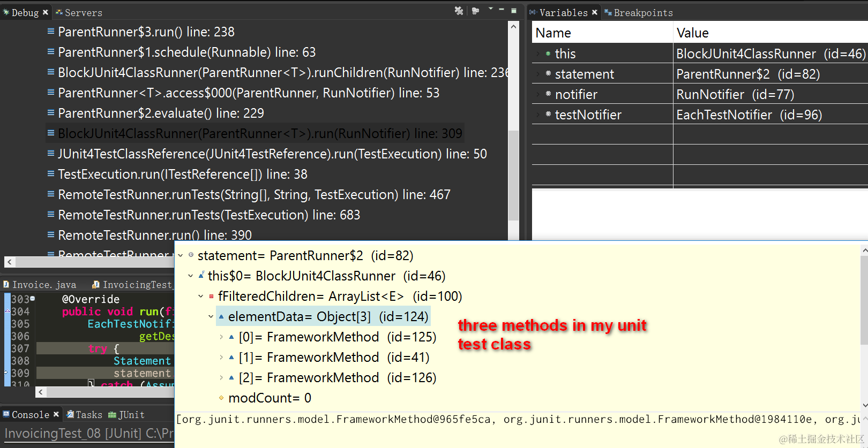Image resolution: width=868 pixels, height=448 pixels.
Task: Click line 303 override marker in gutter
Action: pos(33,298)
